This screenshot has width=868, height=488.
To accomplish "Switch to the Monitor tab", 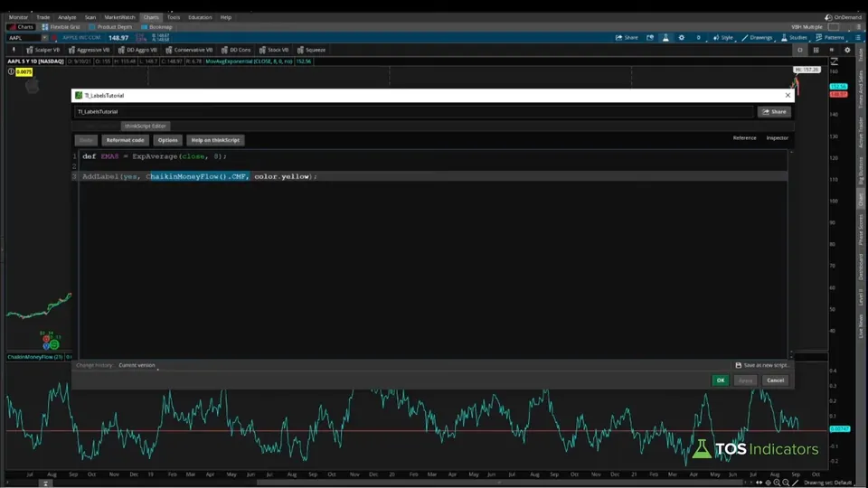I will [18, 17].
